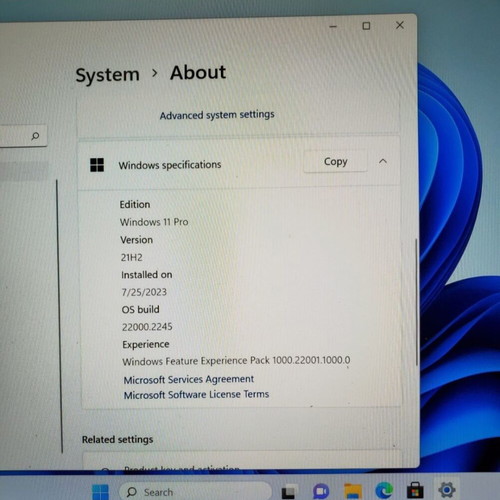Click the Windows logo beside Windows specifications

click(97, 165)
